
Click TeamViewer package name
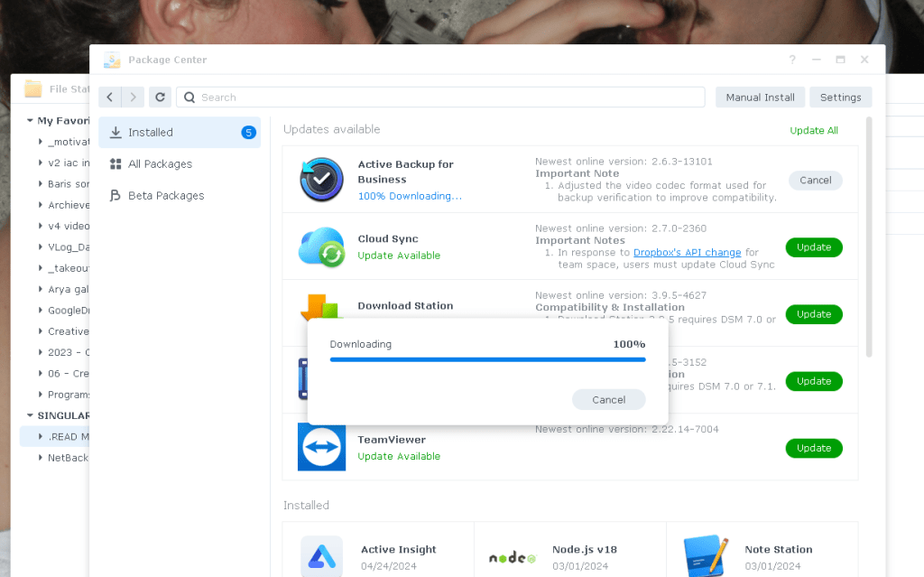tap(392, 440)
